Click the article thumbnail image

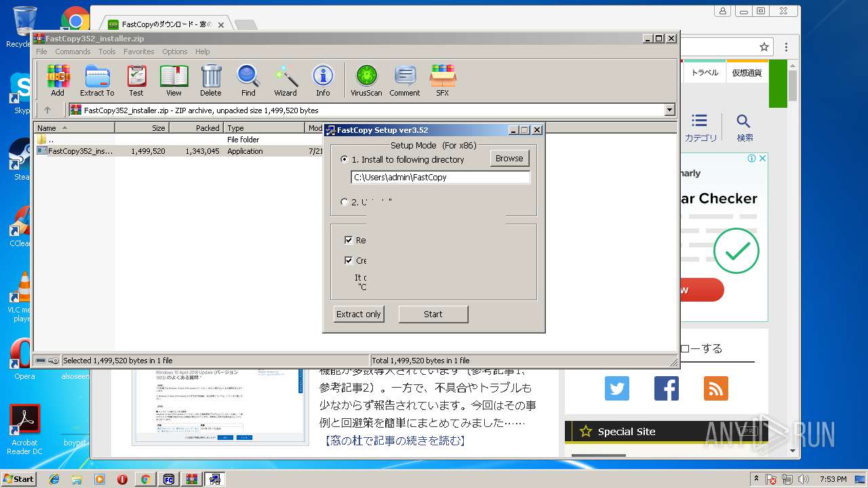tap(220, 407)
